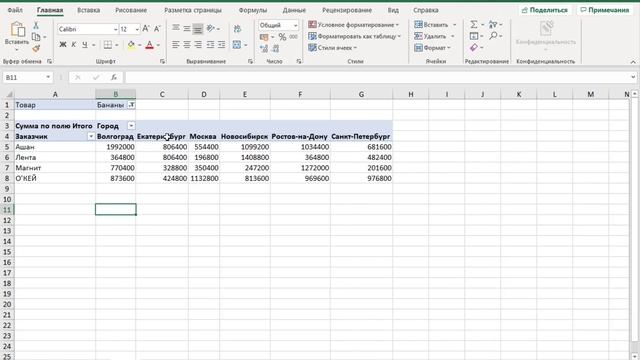Open the font size dropdown

[x=137, y=29]
